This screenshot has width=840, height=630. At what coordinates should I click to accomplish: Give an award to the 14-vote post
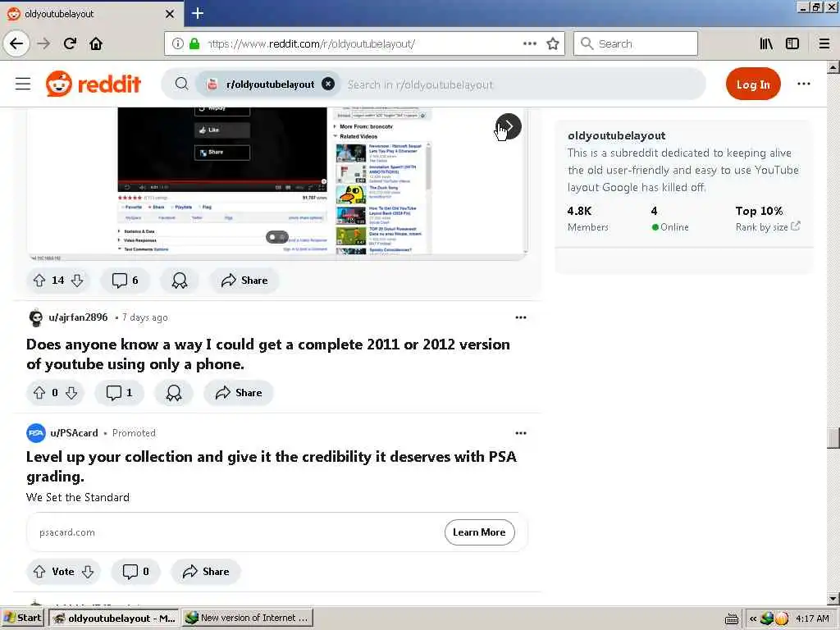tap(180, 281)
